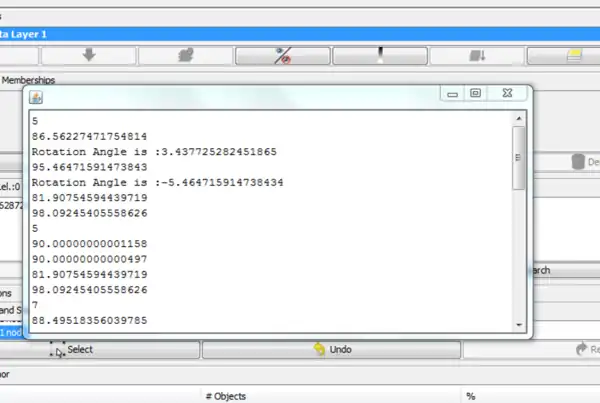The width and height of the screenshot is (600, 403).
Task: Click the Java icon in output window title bar
Action: pos(36,97)
